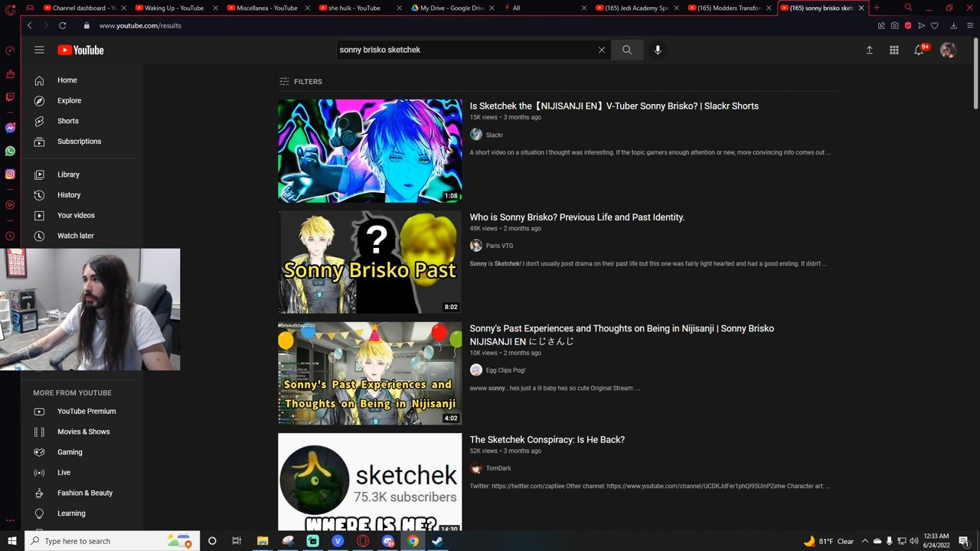Open the browser snapshot camera icon
980x551 pixels.
click(x=894, y=25)
